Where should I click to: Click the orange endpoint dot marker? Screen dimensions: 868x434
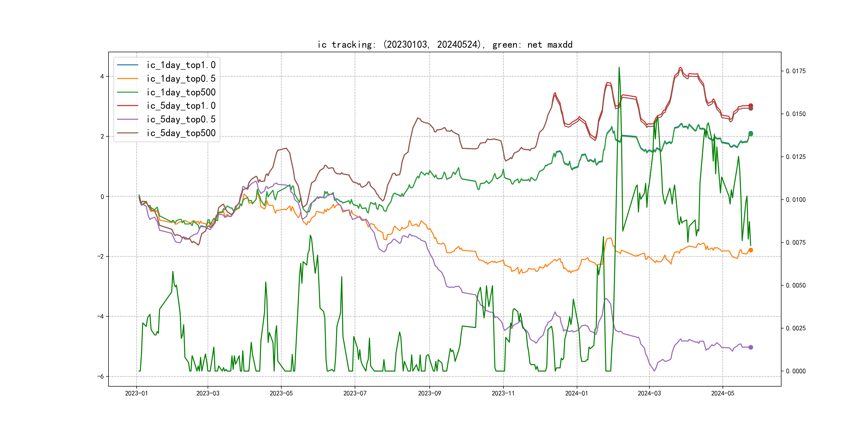point(750,250)
